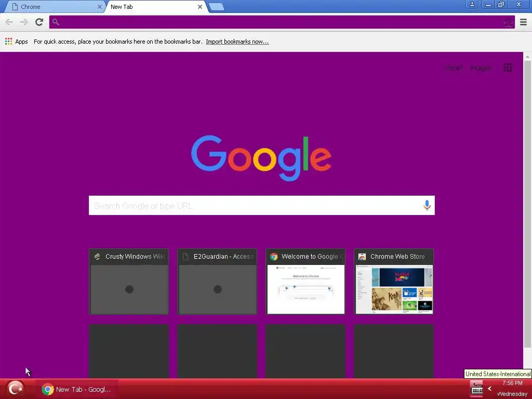The width and height of the screenshot is (532, 399).
Task: Open the Apps shortcut in bookmarks bar
Action: tap(16, 42)
